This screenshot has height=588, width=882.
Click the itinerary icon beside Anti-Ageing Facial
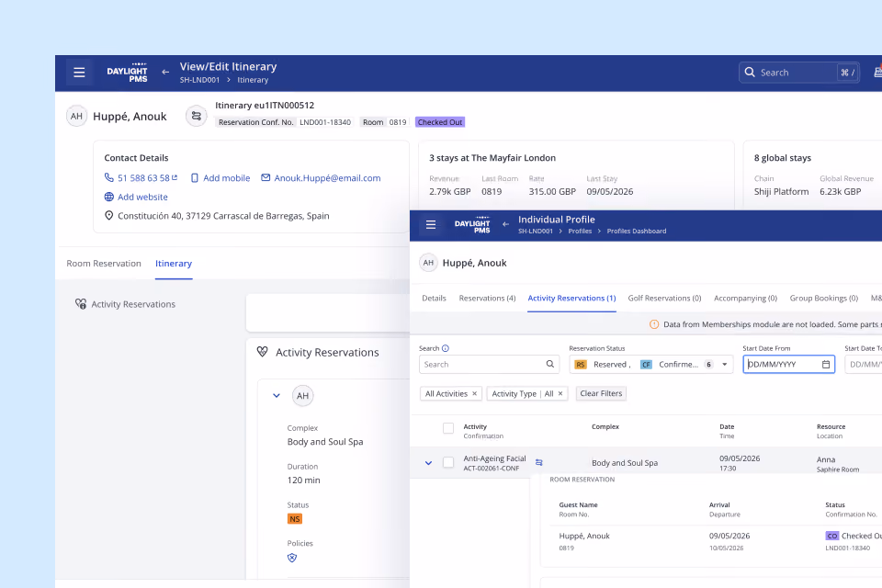tap(539, 462)
